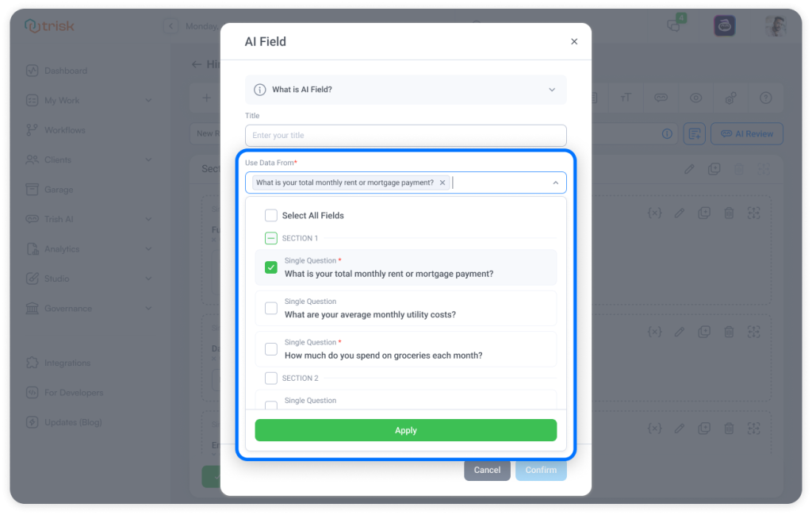
Task: Click the info icon left of add note
Action: pos(667,133)
